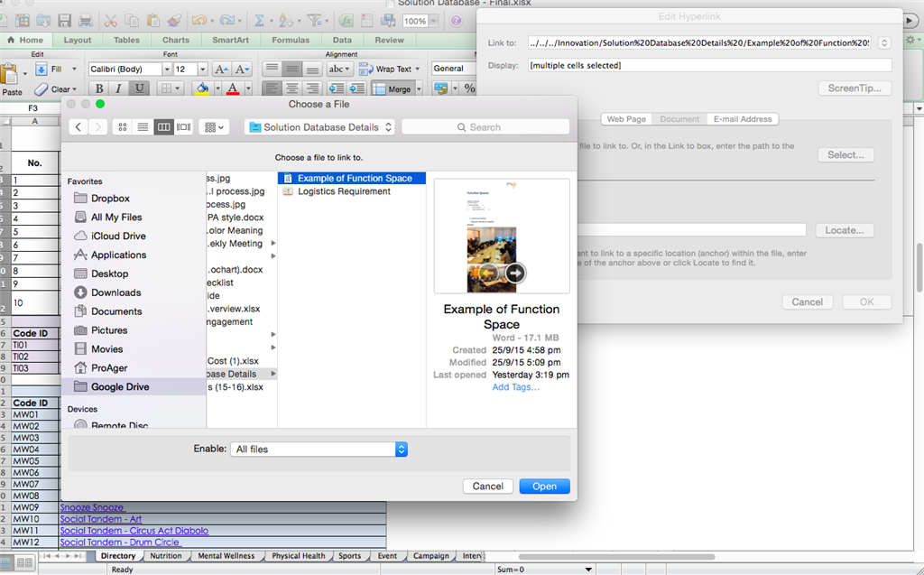Switch to the Nutrition sheet tab
The height and width of the screenshot is (575, 924).
pyautogui.click(x=167, y=555)
